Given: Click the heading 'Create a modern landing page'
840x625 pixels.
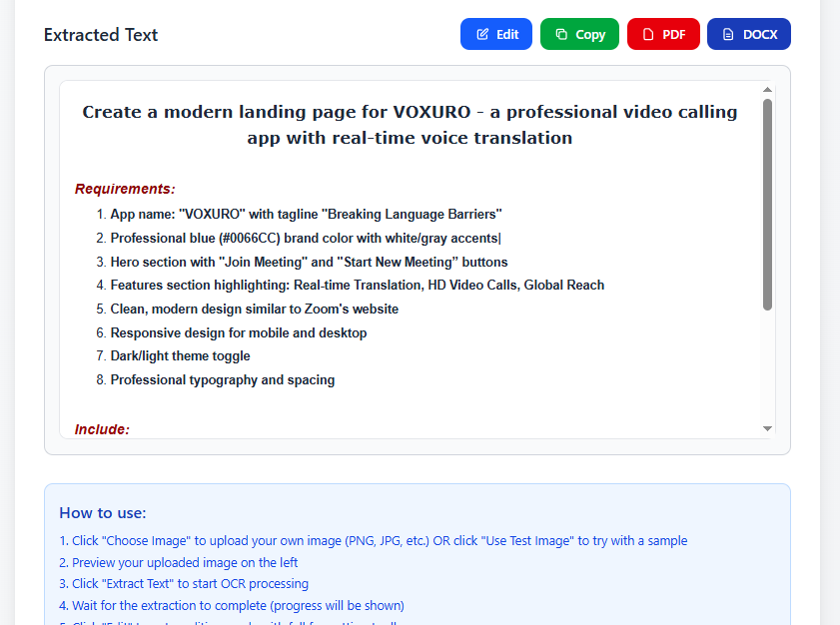Looking at the screenshot, I should tap(410, 125).
